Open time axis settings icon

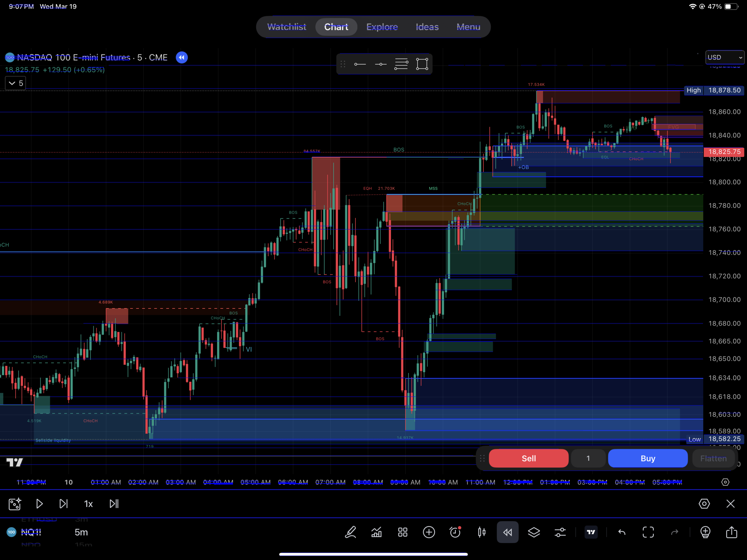pos(725,482)
